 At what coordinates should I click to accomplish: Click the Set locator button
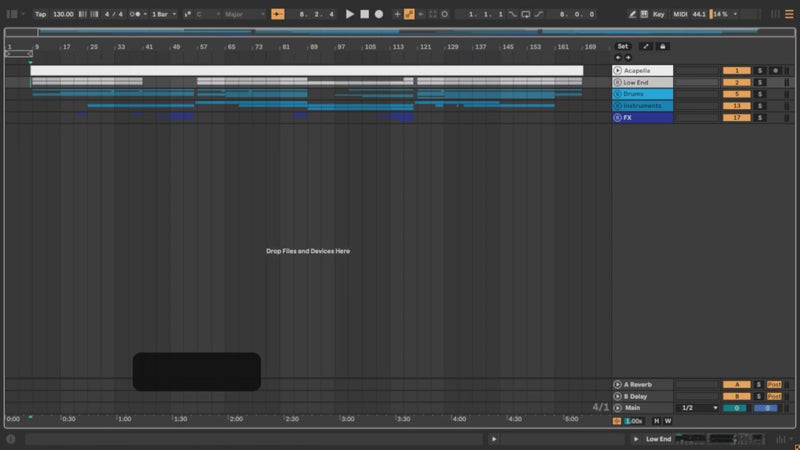(x=623, y=46)
